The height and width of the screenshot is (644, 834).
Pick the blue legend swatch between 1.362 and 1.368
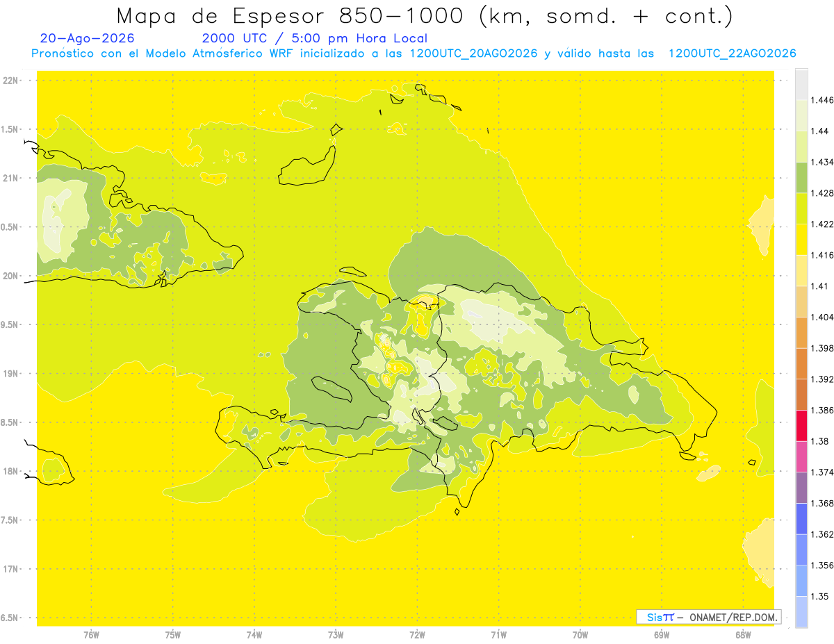[x=801, y=519]
